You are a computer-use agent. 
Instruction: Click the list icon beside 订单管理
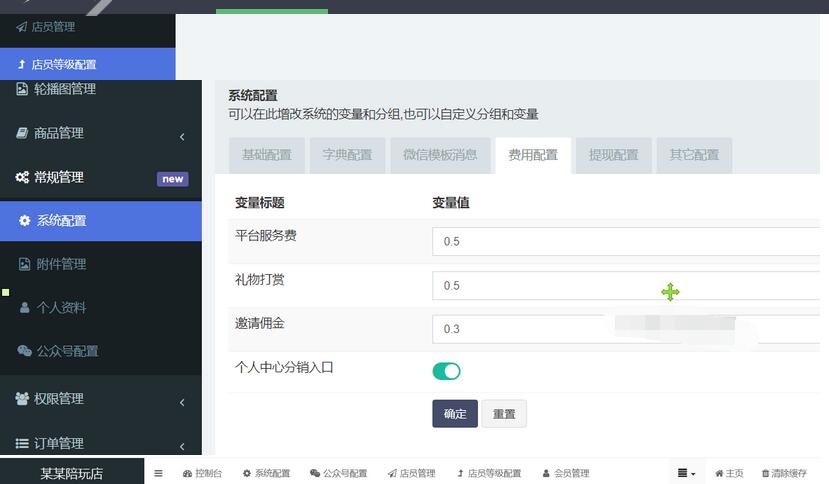coord(22,443)
